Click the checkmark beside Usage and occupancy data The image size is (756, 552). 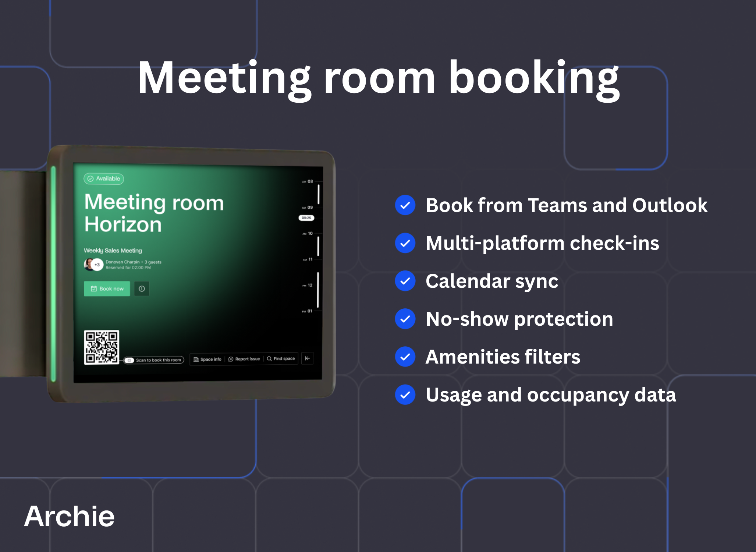click(405, 395)
